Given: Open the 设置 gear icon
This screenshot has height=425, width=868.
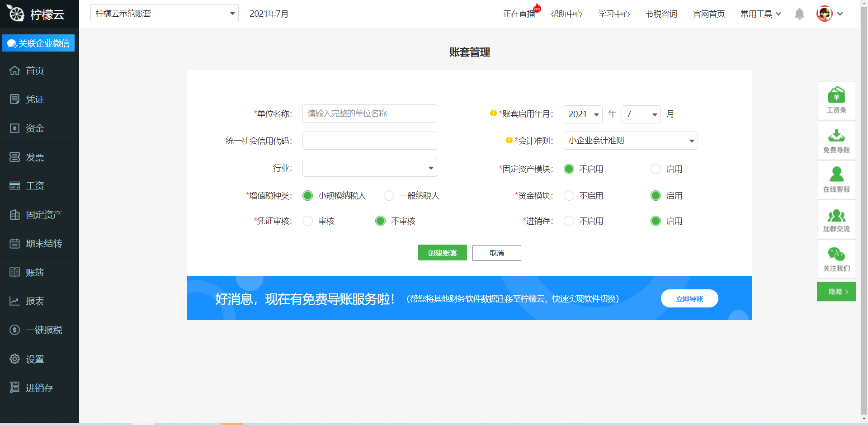Looking at the screenshot, I should click(x=15, y=359).
